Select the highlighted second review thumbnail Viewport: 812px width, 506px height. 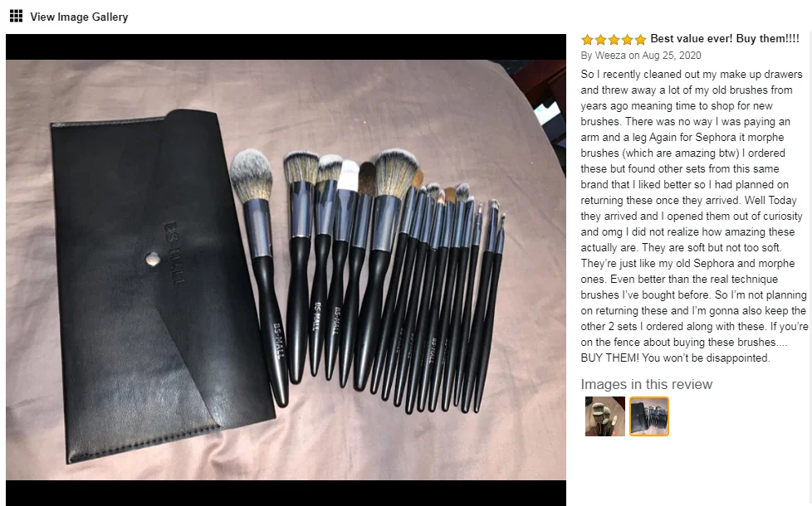tap(649, 416)
